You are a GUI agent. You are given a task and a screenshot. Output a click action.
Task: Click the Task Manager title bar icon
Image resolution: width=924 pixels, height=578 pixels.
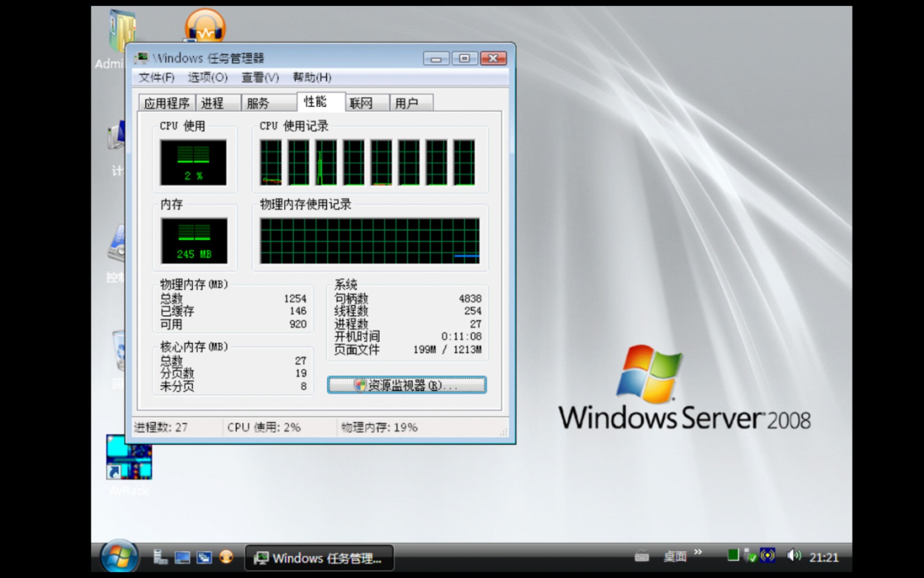[x=141, y=58]
